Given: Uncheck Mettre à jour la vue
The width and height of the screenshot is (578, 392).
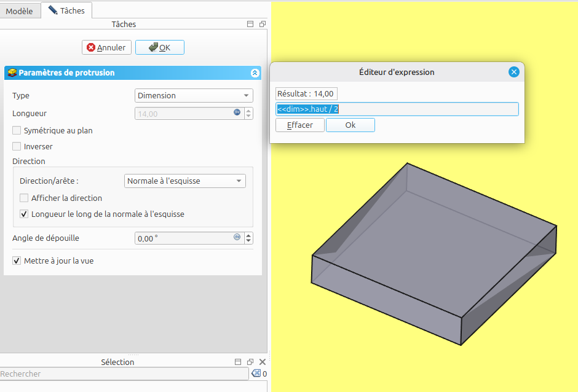Looking at the screenshot, I should coord(17,261).
